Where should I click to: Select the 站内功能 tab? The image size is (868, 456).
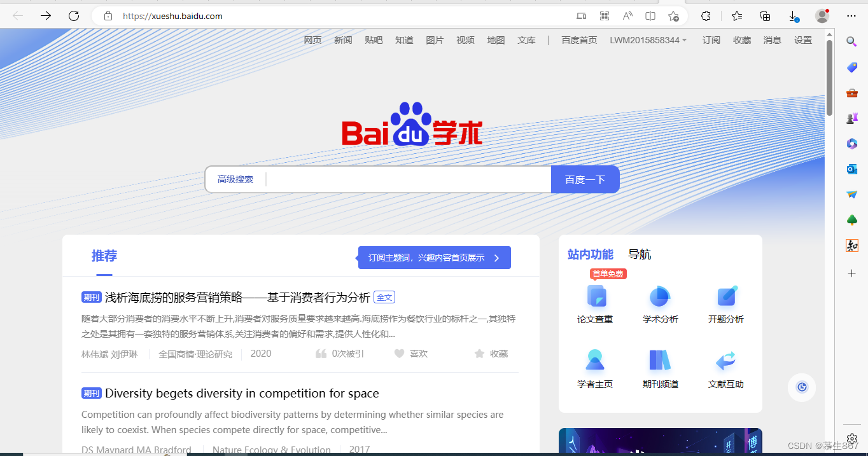tap(591, 254)
